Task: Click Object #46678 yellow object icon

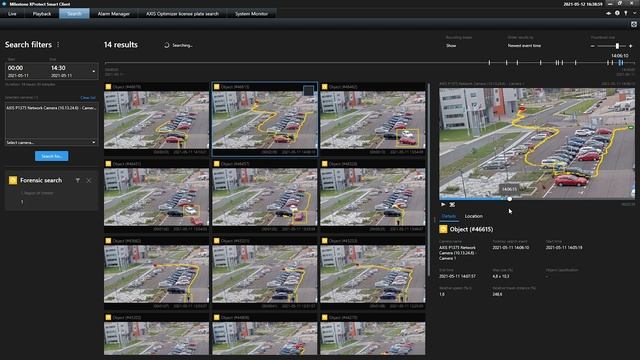Action: pyautogui.click(x=108, y=87)
